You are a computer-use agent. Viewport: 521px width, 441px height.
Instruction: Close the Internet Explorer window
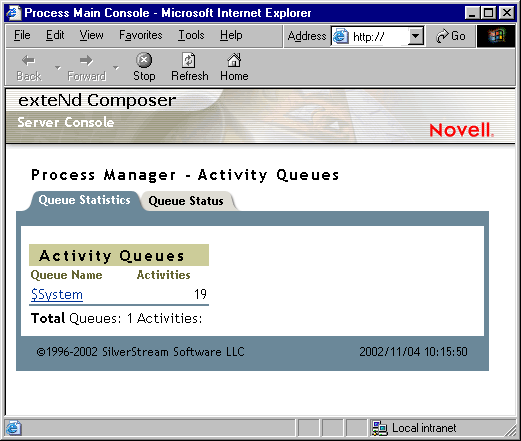coord(507,13)
